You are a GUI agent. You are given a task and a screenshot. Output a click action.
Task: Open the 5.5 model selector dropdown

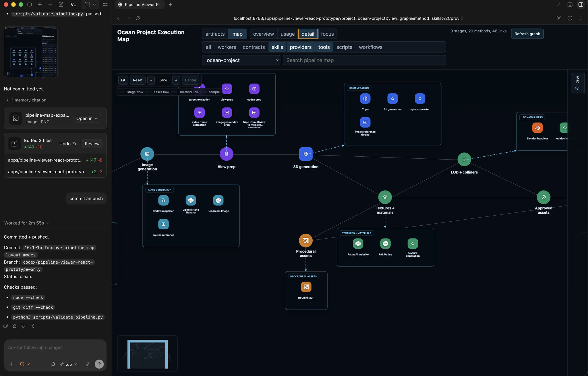pos(69,364)
